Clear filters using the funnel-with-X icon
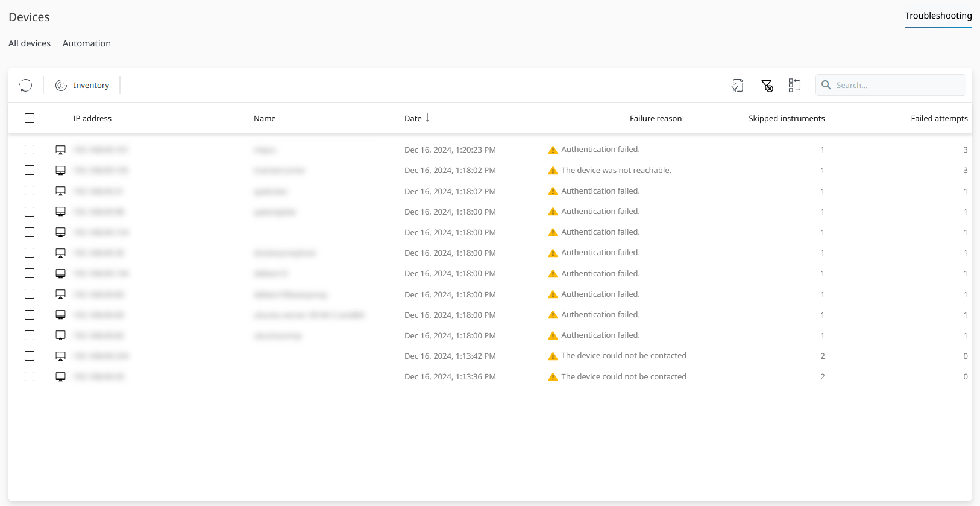The height and width of the screenshot is (506, 980). (767, 86)
